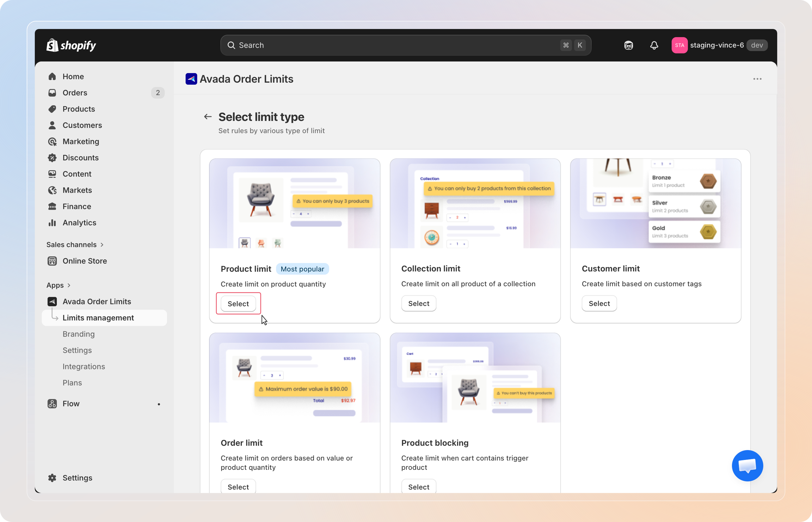Expand the Apps section
Image resolution: width=812 pixels, height=522 pixels.
(x=59, y=285)
